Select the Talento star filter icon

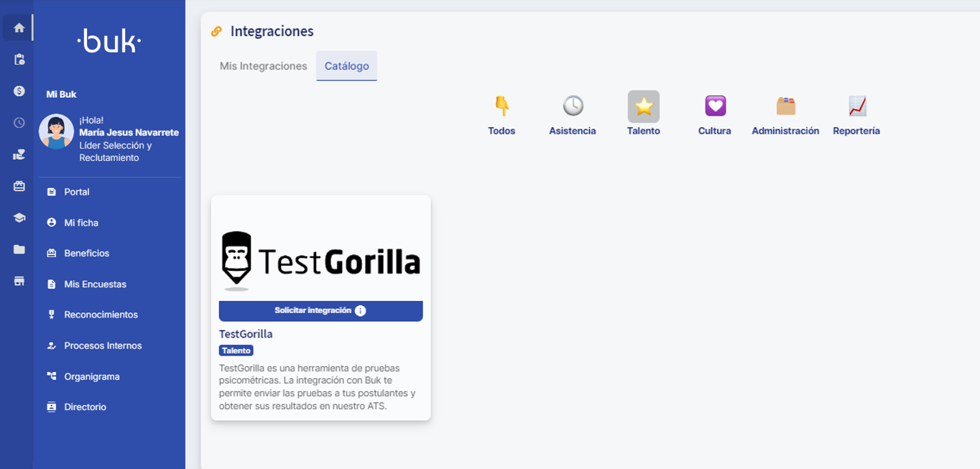[644, 106]
